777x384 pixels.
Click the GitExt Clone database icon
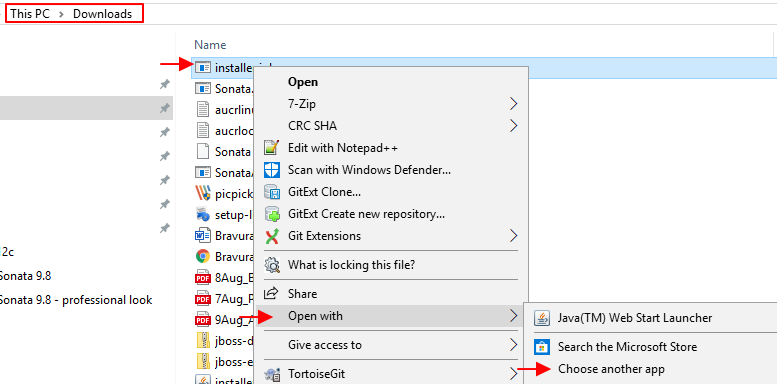point(272,192)
